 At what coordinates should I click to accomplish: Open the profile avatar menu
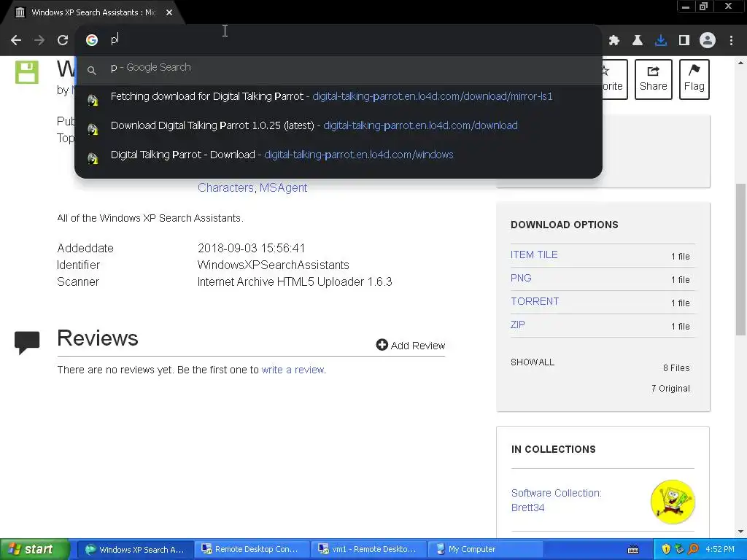pos(708,41)
